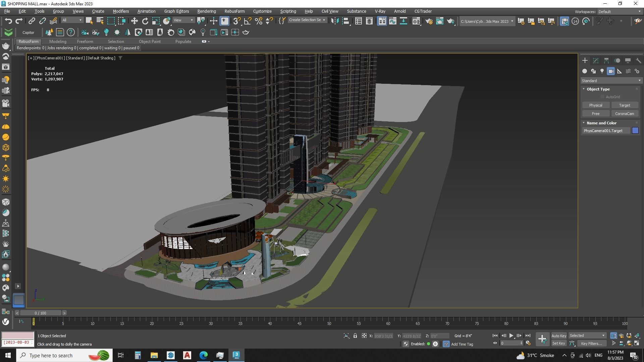Open the Selected key filter dropdown
The width and height of the screenshot is (644, 362).
(587, 336)
